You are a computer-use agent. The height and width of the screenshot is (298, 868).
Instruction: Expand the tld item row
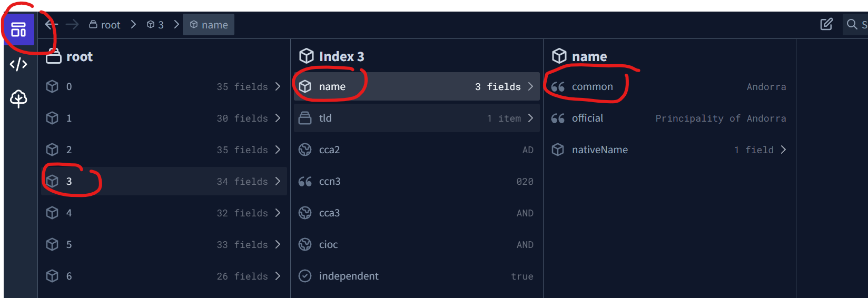click(x=416, y=118)
